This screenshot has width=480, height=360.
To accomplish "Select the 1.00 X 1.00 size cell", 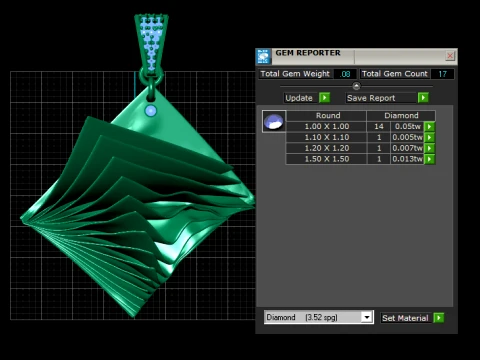I will tap(327, 127).
